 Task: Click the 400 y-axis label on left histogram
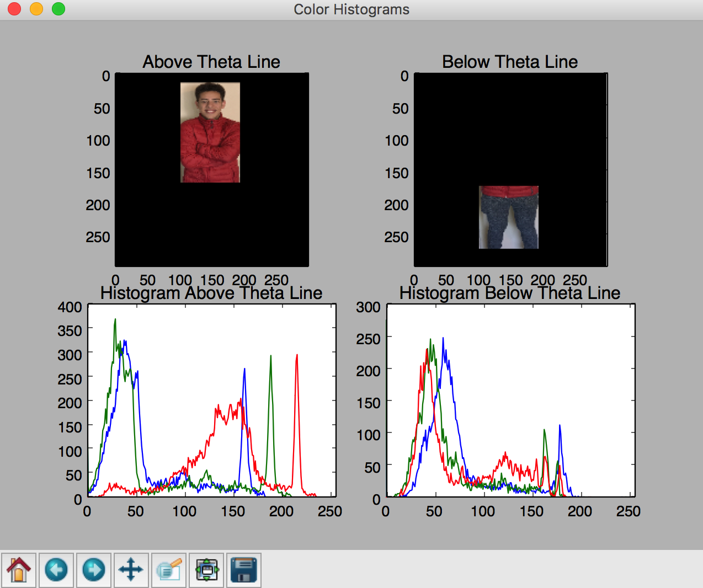pos(70,307)
